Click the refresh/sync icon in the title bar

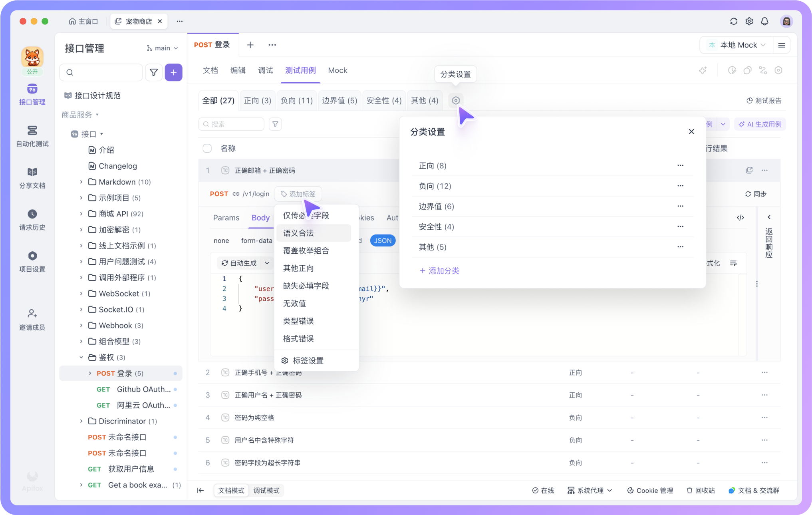point(734,21)
